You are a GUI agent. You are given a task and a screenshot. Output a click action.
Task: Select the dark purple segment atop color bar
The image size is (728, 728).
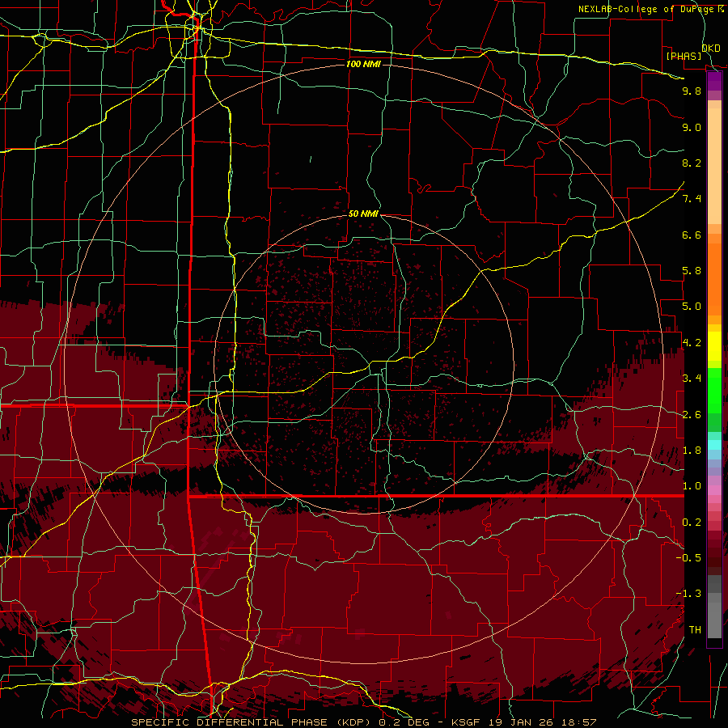tap(714, 82)
